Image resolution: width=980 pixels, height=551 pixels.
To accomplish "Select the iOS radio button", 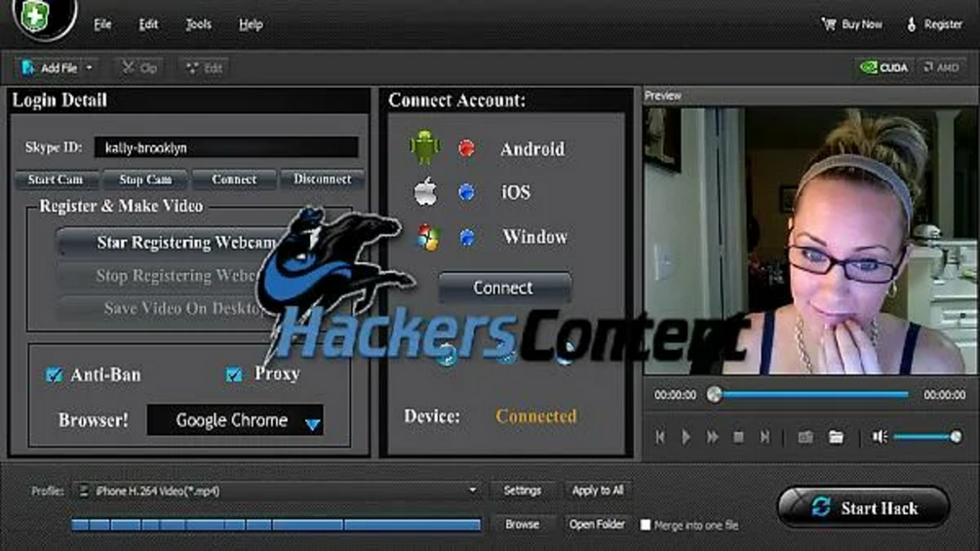I will 466,192.
